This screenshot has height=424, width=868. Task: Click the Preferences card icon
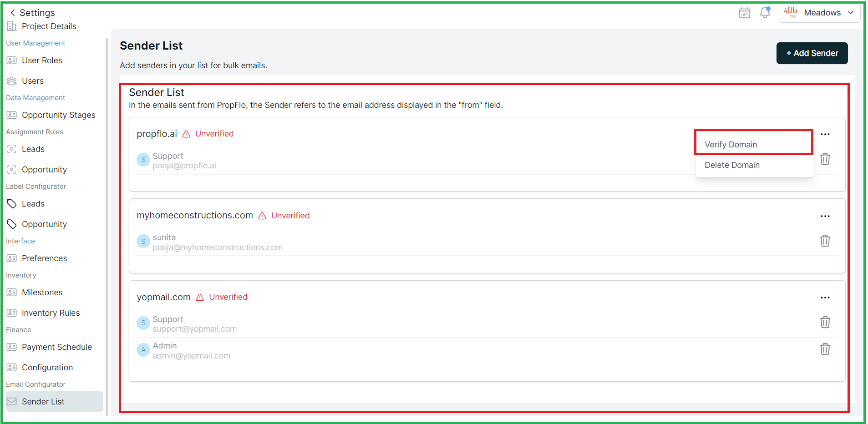click(12, 258)
